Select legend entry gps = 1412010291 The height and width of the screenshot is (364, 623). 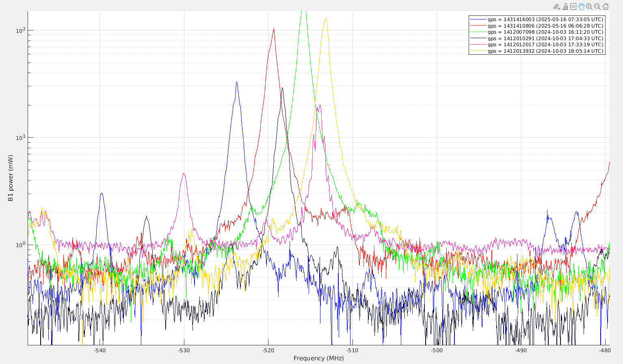coord(537,39)
